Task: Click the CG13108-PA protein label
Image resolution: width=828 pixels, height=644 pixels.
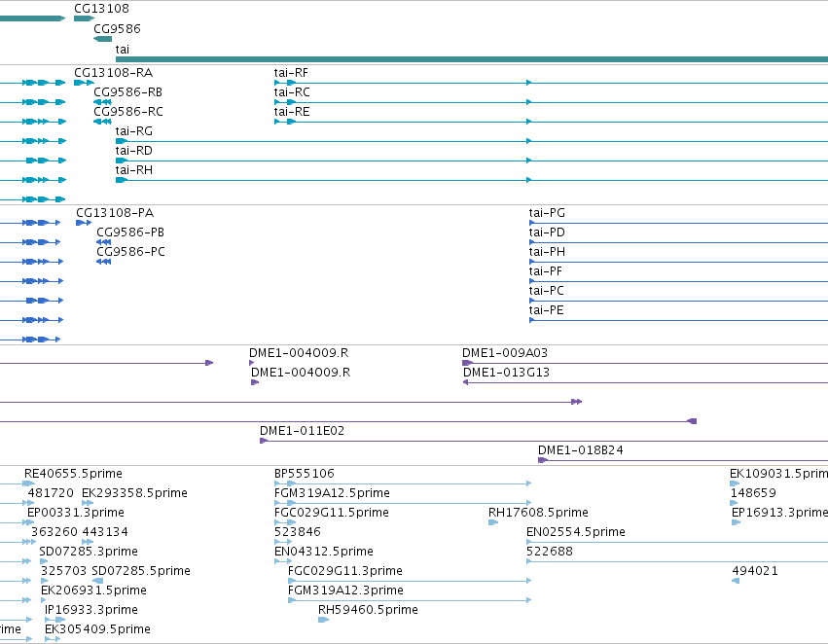Action: 115,213
